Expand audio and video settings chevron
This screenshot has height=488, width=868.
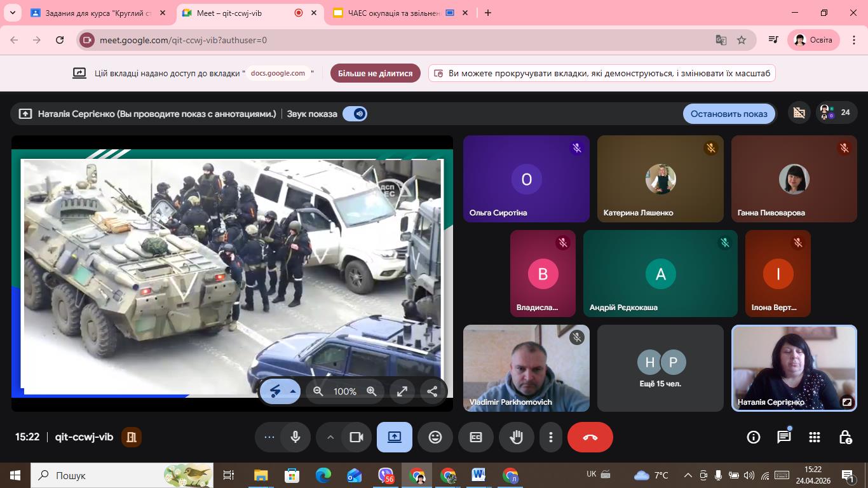pyautogui.click(x=330, y=437)
